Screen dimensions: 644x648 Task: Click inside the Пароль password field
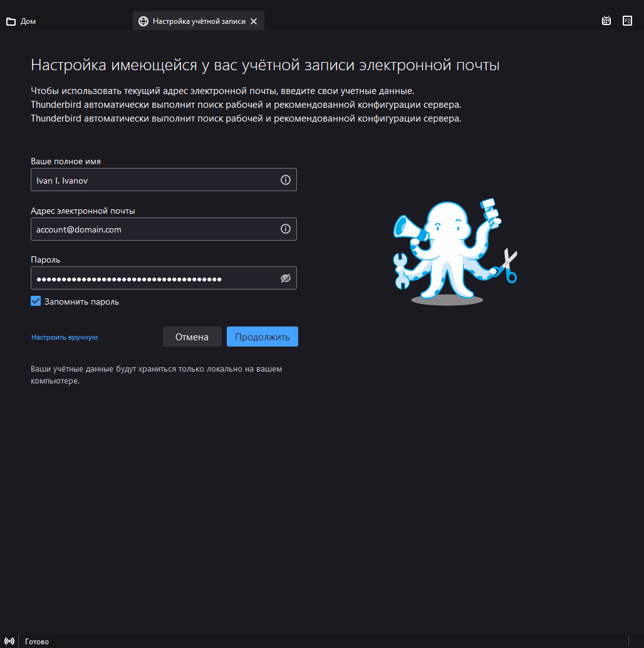coord(153,278)
